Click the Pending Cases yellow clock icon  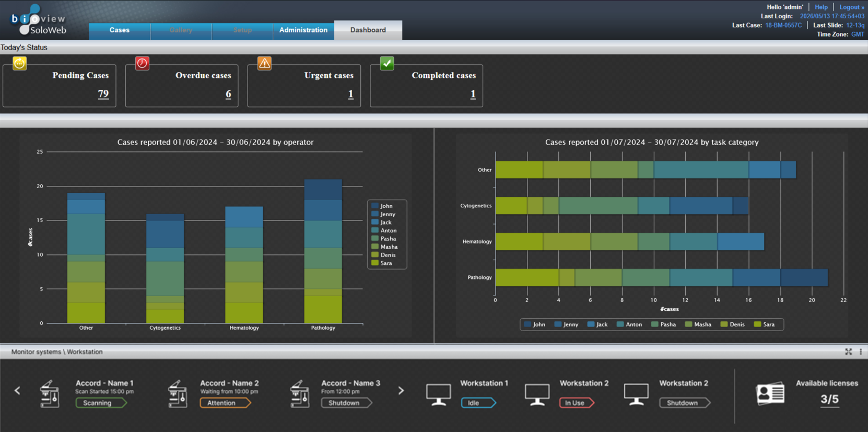pos(20,63)
